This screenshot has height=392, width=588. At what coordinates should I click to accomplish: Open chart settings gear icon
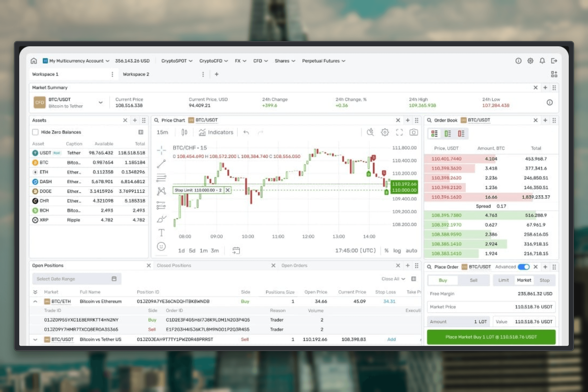(385, 132)
